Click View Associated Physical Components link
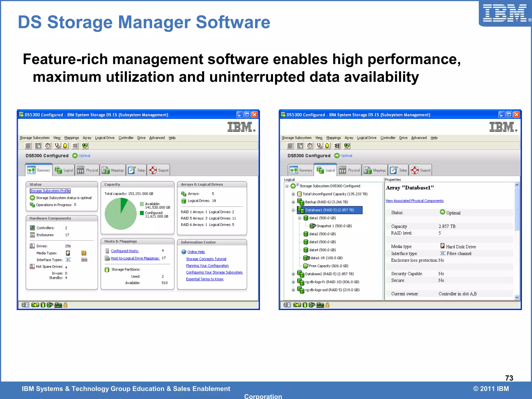This screenshot has height=399, width=532. coord(415,201)
